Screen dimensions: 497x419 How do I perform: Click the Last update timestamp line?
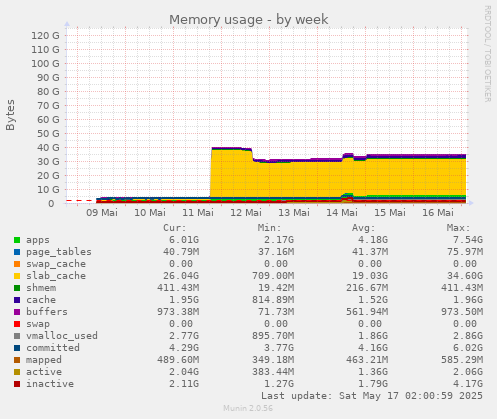(372, 396)
